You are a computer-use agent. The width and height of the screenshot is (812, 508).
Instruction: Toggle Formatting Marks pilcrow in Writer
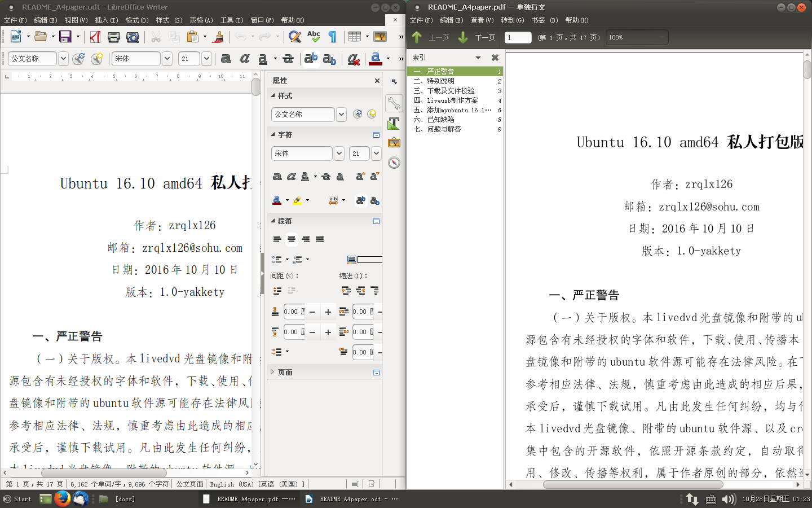(x=333, y=37)
